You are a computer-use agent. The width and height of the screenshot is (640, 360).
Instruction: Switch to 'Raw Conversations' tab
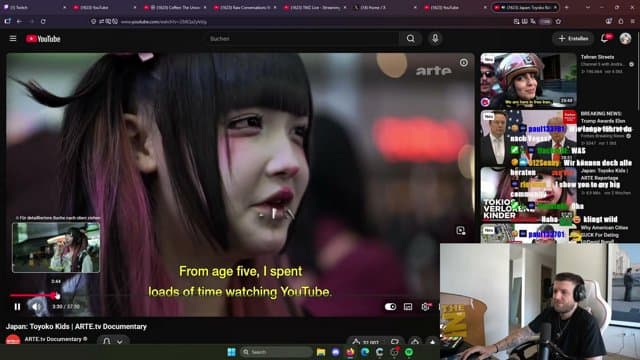(x=245, y=7)
